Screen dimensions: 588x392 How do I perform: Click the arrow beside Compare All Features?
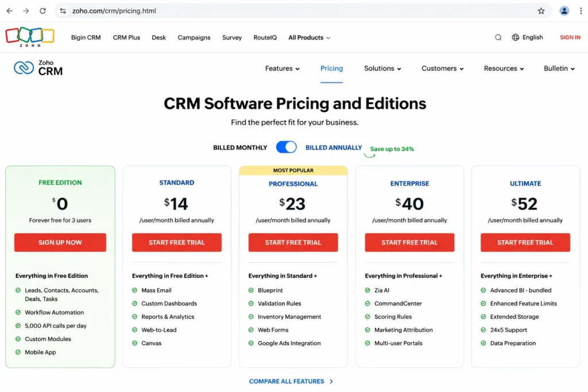pyautogui.click(x=331, y=381)
